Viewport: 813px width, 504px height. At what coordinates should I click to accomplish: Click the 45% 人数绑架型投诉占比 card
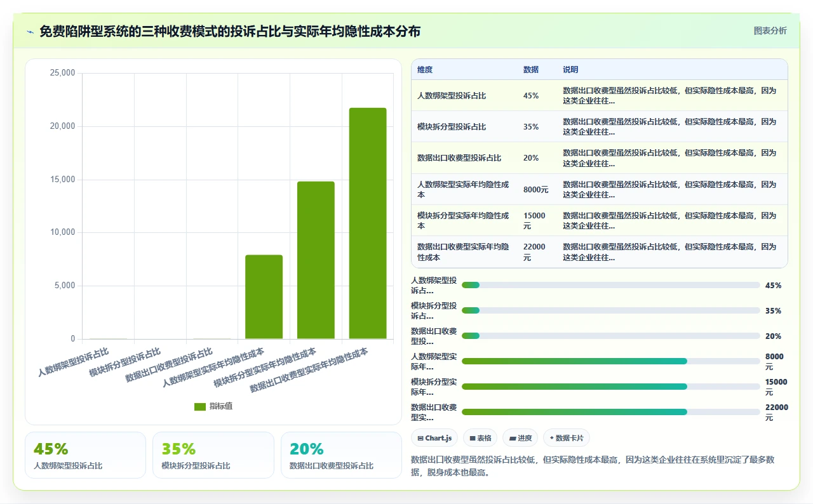[85, 455]
